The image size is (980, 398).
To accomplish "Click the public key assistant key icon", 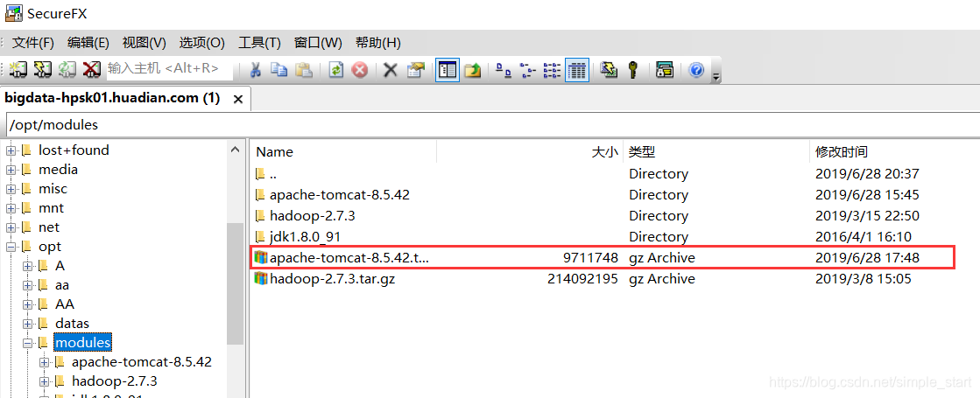I will click(x=633, y=69).
